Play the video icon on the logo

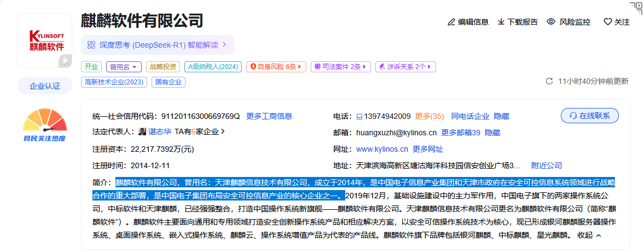click(x=65, y=61)
